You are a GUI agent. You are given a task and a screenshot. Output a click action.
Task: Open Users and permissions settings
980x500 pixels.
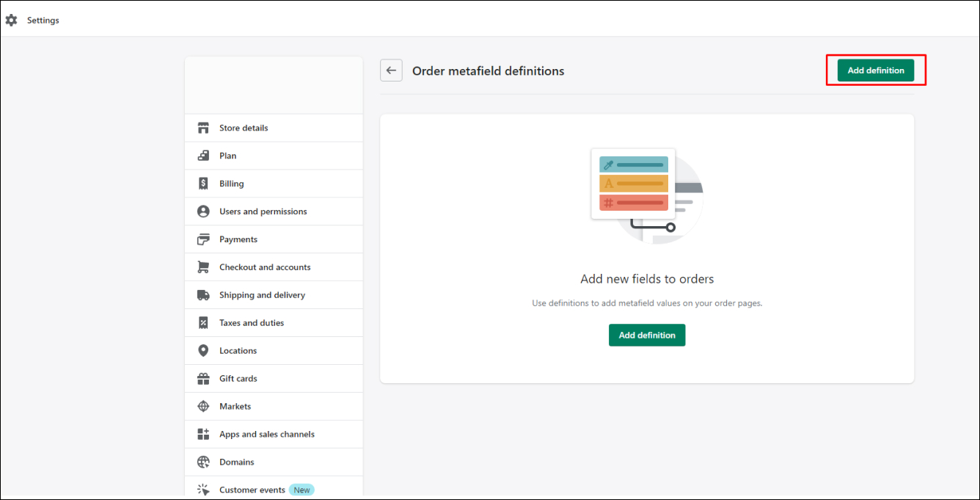274,211
